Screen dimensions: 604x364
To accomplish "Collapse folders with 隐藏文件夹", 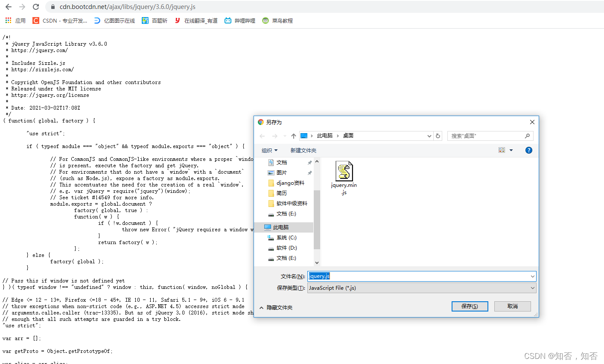I will click(x=276, y=307).
